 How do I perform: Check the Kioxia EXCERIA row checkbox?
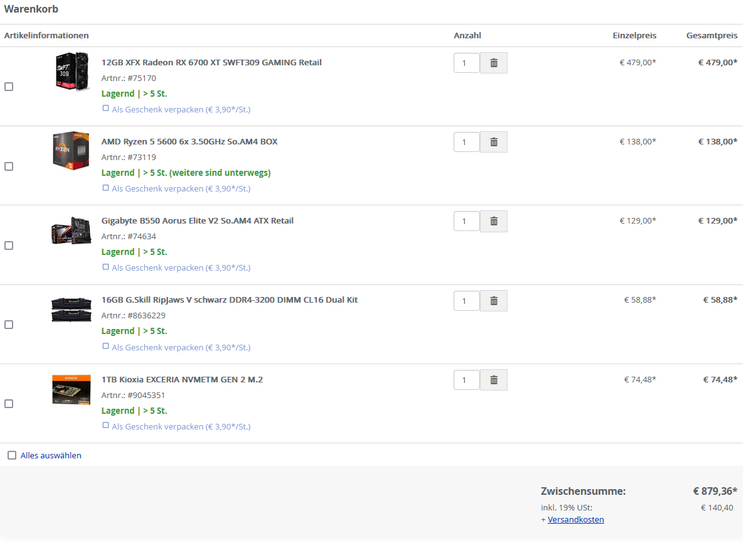[9, 404]
